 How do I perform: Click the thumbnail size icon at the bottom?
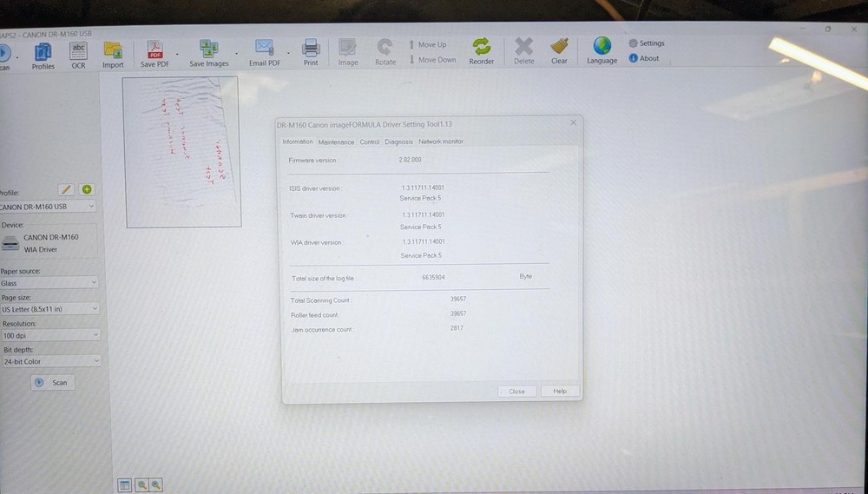pyautogui.click(x=124, y=485)
